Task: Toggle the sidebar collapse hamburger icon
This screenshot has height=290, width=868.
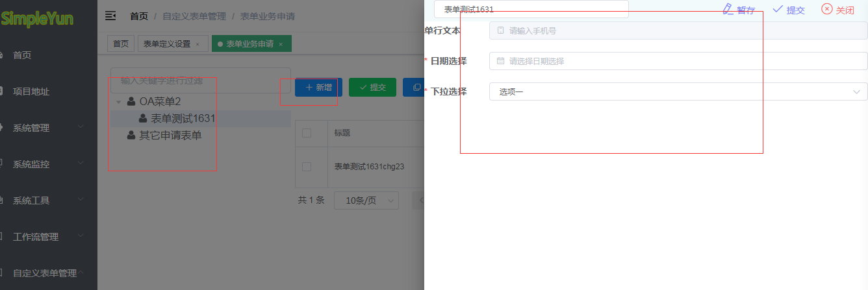Action: [110, 16]
